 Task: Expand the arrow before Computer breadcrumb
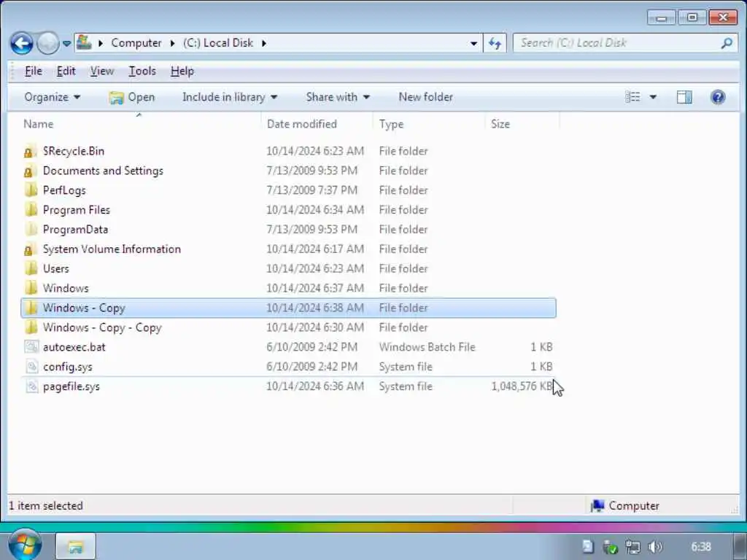(101, 43)
